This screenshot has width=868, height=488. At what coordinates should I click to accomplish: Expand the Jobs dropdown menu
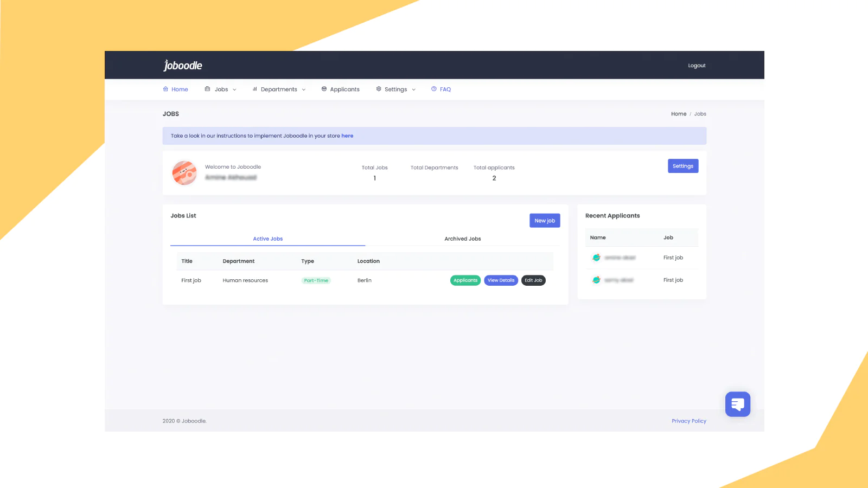(234, 89)
